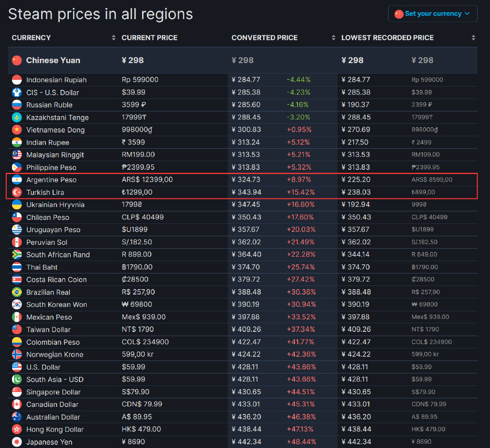Click the South Korean flag icon
Viewport: 490px width, 448px height.
click(x=17, y=305)
